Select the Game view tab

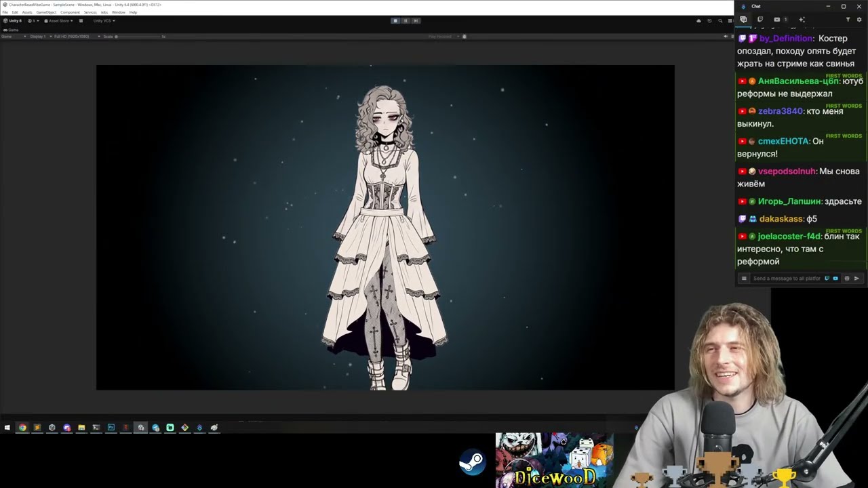(12, 30)
